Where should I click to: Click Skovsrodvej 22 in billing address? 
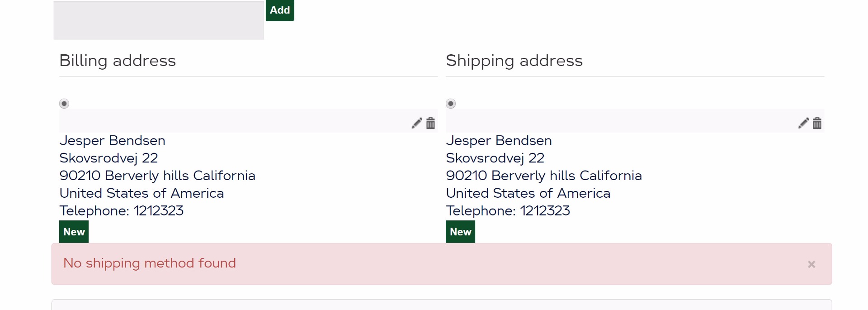click(108, 158)
